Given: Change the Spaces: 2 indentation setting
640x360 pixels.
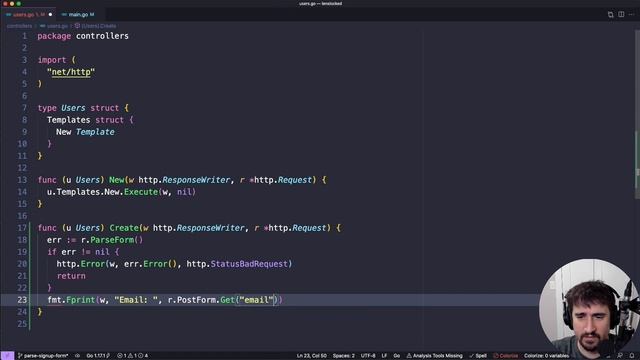Looking at the screenshot, I should [x=344, y=356].
